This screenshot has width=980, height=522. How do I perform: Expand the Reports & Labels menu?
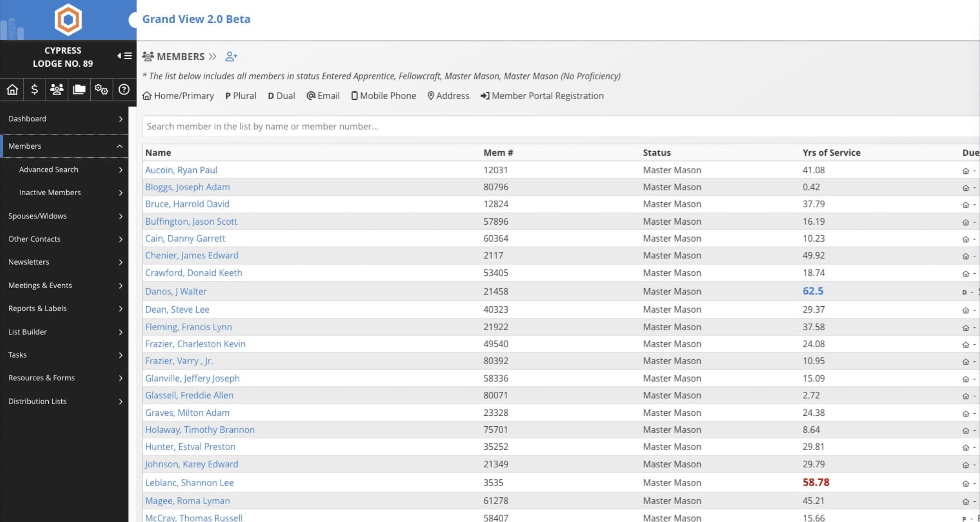[64, 308]
